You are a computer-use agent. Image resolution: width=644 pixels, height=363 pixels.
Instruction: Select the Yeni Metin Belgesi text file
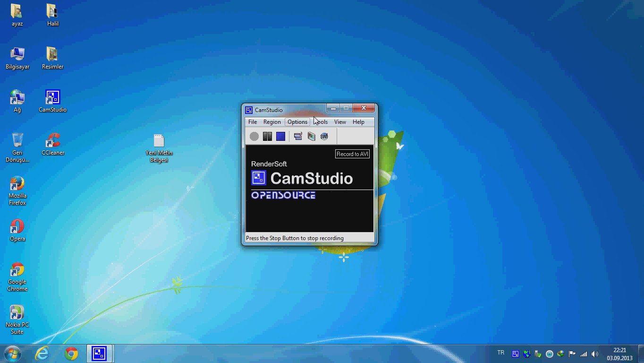point(159,148)
